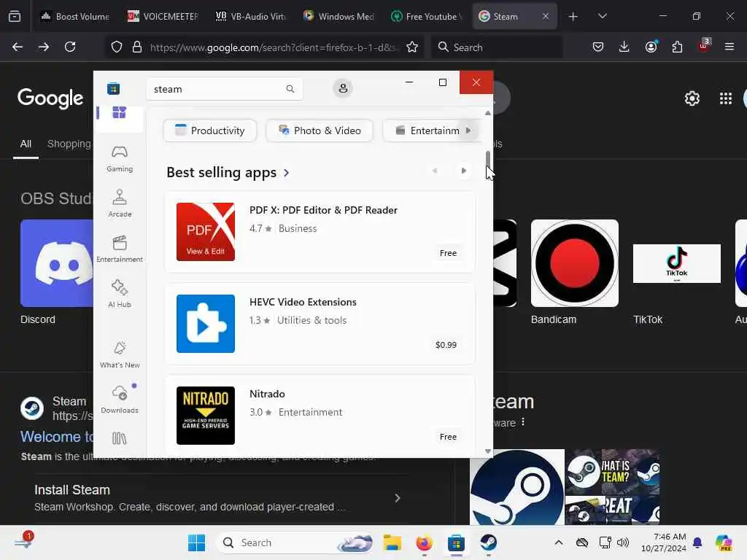Click the PDF X app thumbnail

205,232
